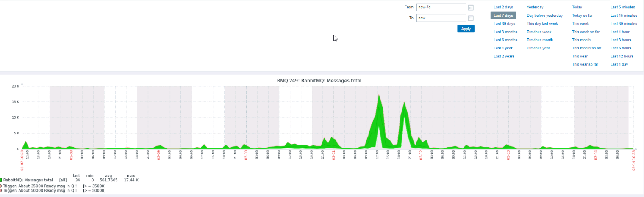Set range to Last 6 hours
This screenshot has height=197, width=644.
pos(621,48)
